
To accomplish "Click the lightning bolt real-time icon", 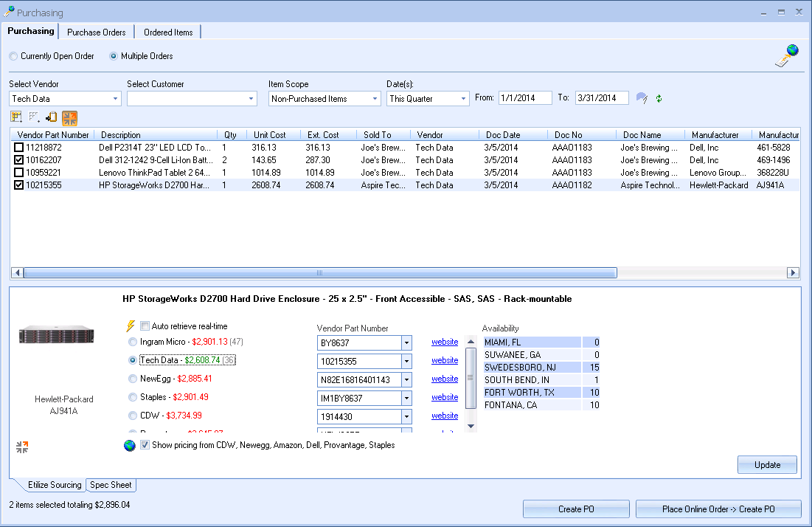I will pos(131,325).
